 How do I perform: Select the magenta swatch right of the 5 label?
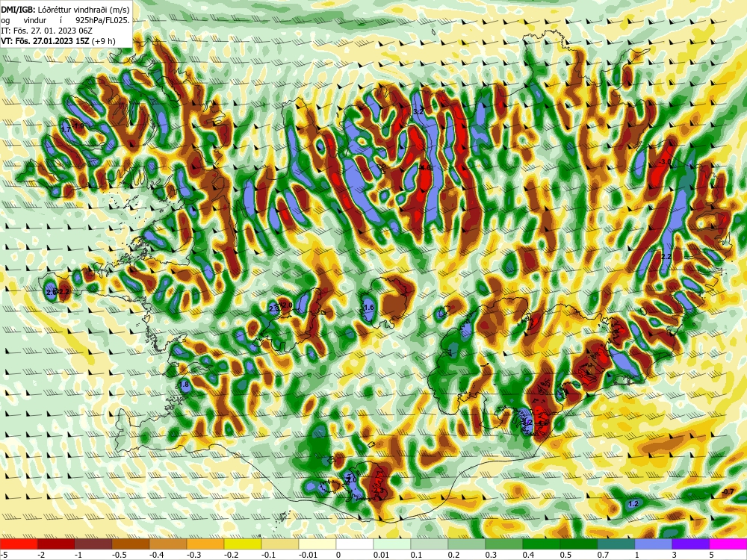(728, 544)
